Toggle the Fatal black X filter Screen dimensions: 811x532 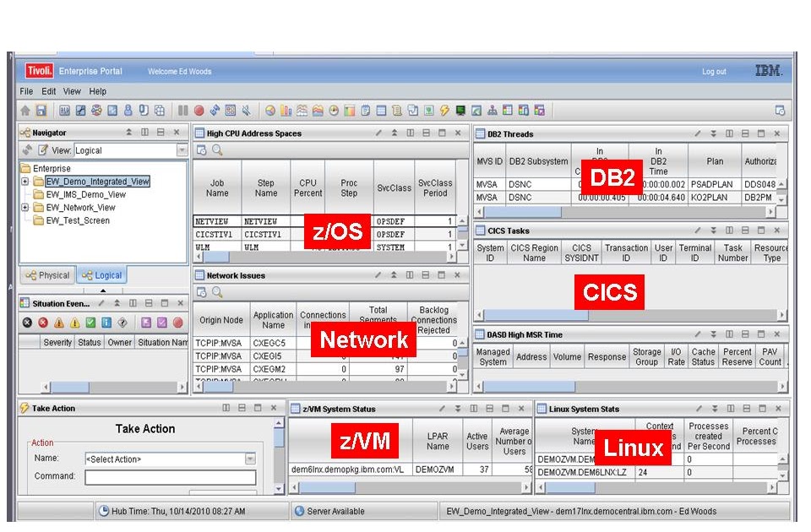[x=27, y=323]
